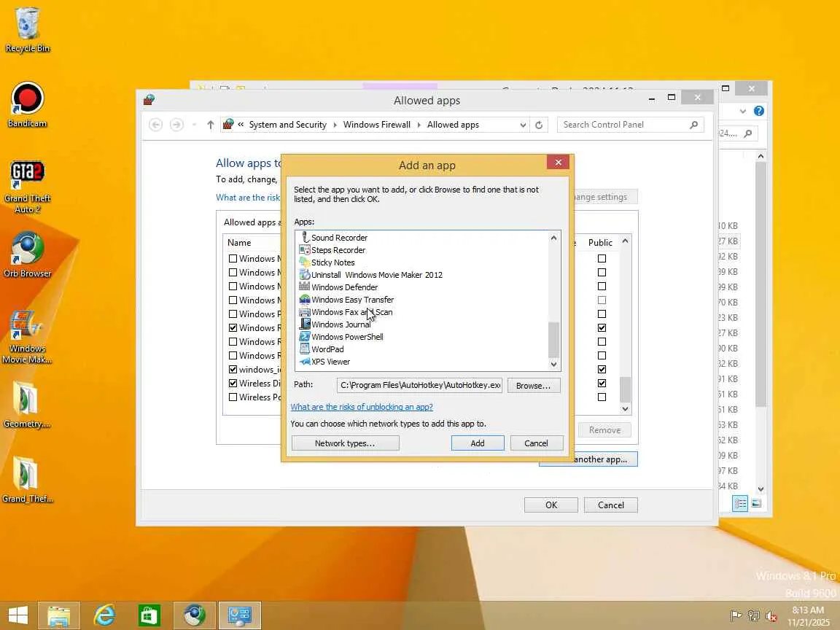Click the Apps list scroll-up arrow
840x630 pixels.
tap(553, 237)
